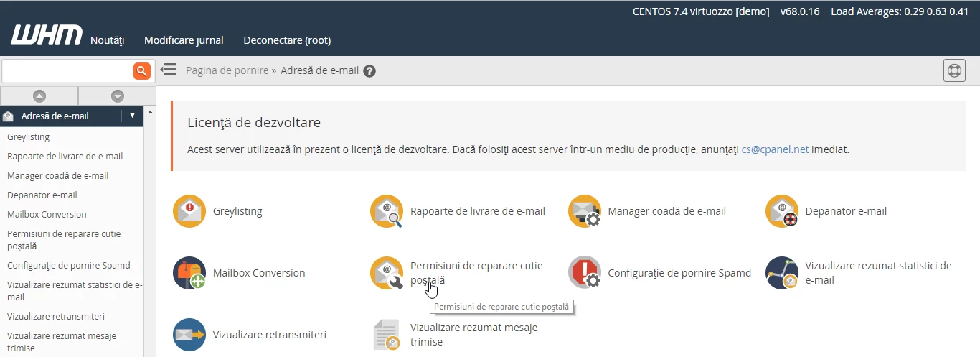Open the Noutăți menu item
980x357 pixels.
pos(108,40)
